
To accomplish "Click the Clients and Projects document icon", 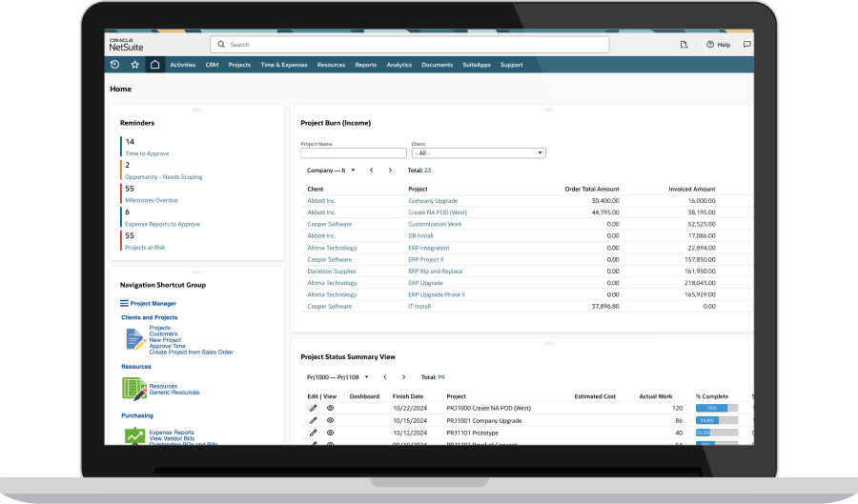I will coord(133,338).
